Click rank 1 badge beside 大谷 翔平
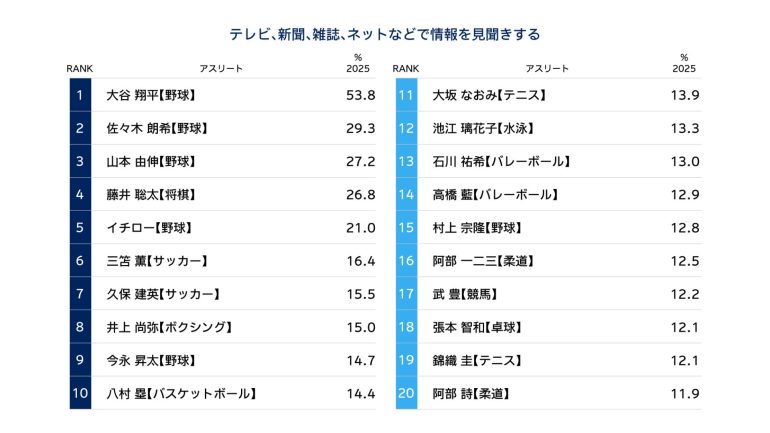Image resolution: width=770 pixels, height=433 pixels. coord(79,95)
